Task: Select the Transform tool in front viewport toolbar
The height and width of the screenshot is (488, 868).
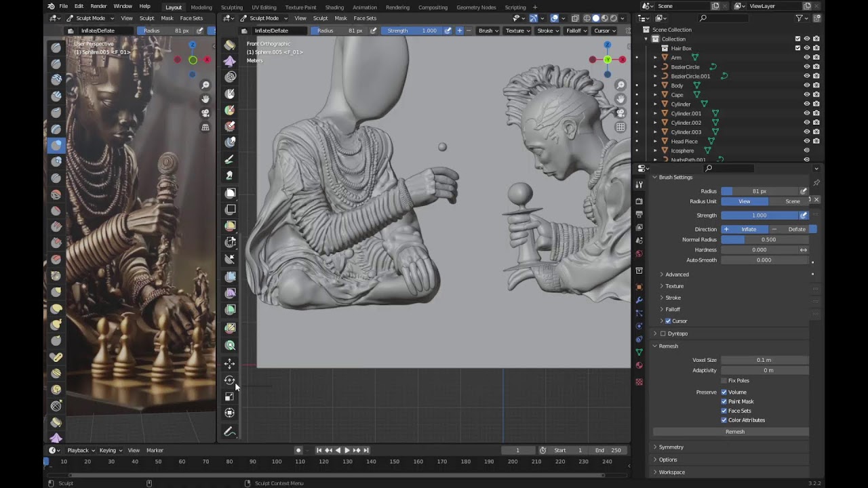Action: (x=230, y=413)
